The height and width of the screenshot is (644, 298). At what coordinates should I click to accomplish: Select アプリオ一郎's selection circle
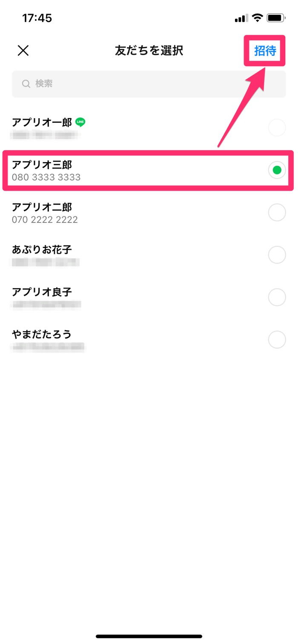(x=277, y=128)
